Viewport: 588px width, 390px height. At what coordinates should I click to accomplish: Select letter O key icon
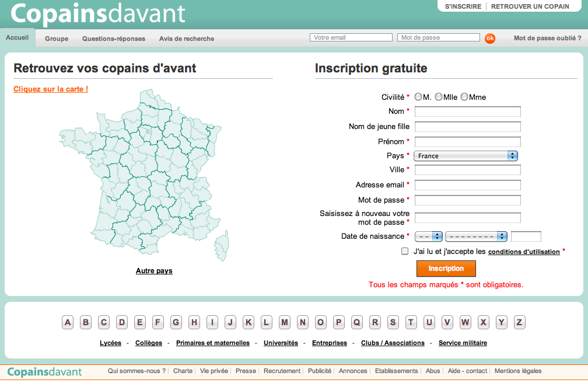click(x=321, y=322)
